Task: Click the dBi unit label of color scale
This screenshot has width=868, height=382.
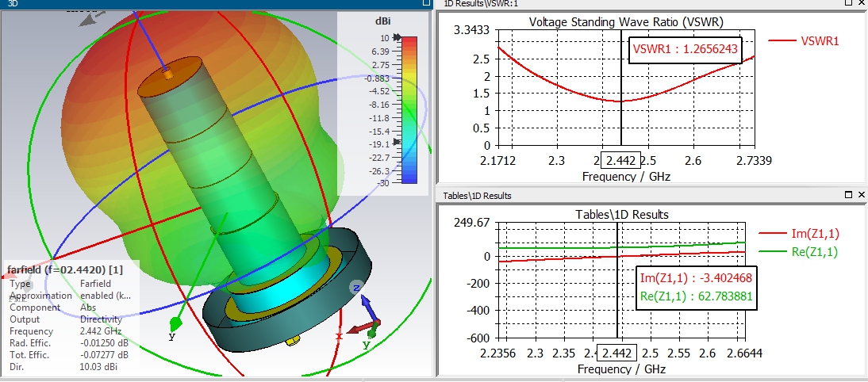Action: [x=383, y=21]
